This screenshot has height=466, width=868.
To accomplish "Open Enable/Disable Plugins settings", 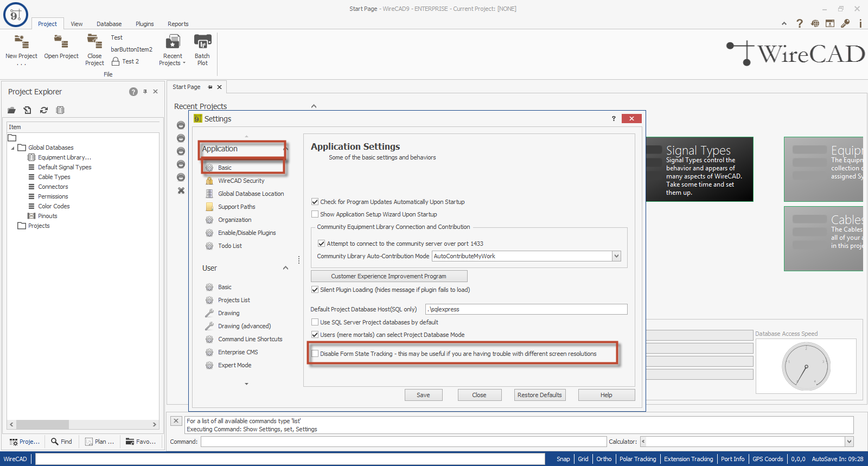I will coord(247,233).
